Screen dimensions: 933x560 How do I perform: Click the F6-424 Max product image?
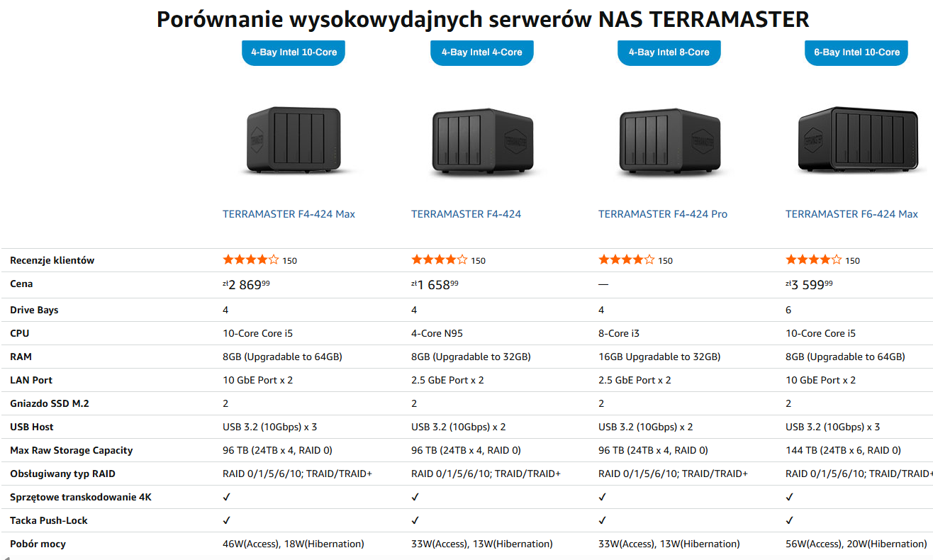857,139
